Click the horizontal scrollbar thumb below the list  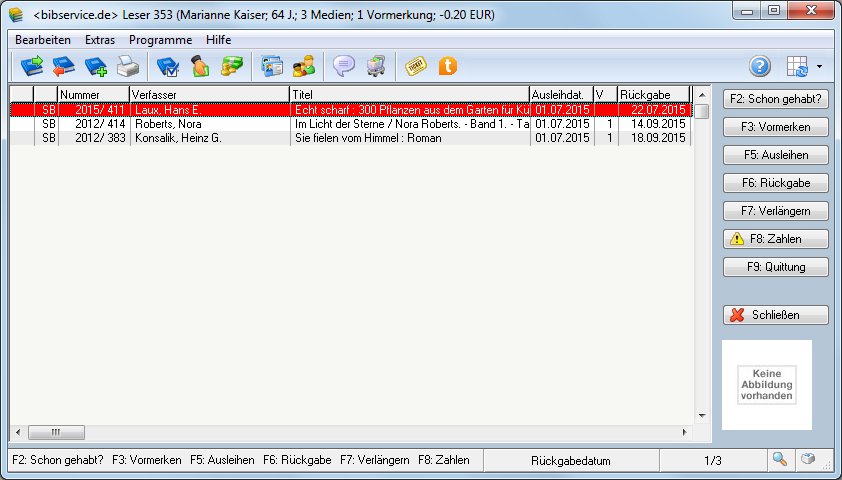(x=56, y=433)
